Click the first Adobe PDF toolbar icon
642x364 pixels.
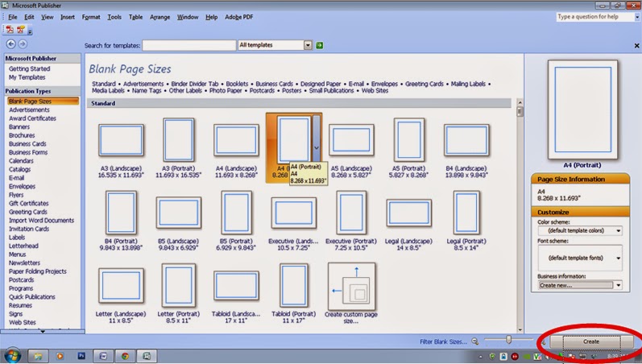pyautogui.click(x=10, y=30)
